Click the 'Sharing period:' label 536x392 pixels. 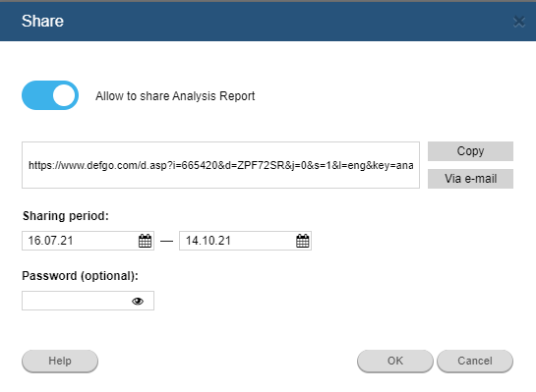(x=66, y=216)
